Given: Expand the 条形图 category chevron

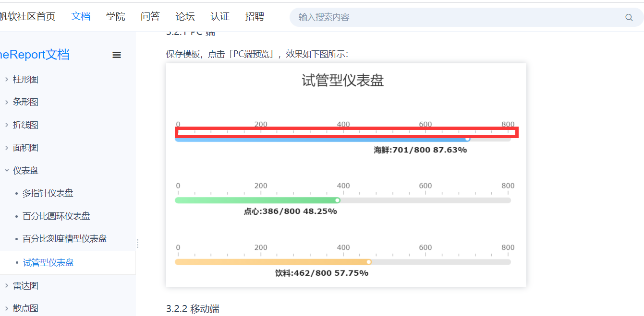Looking at the screenshot, I should 7,102.
